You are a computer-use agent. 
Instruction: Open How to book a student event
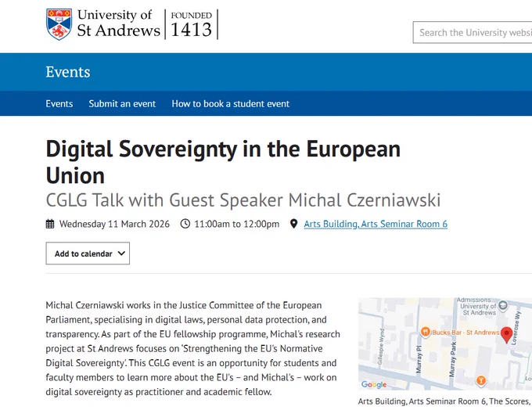pyautogui.click(x=231, y=103)
